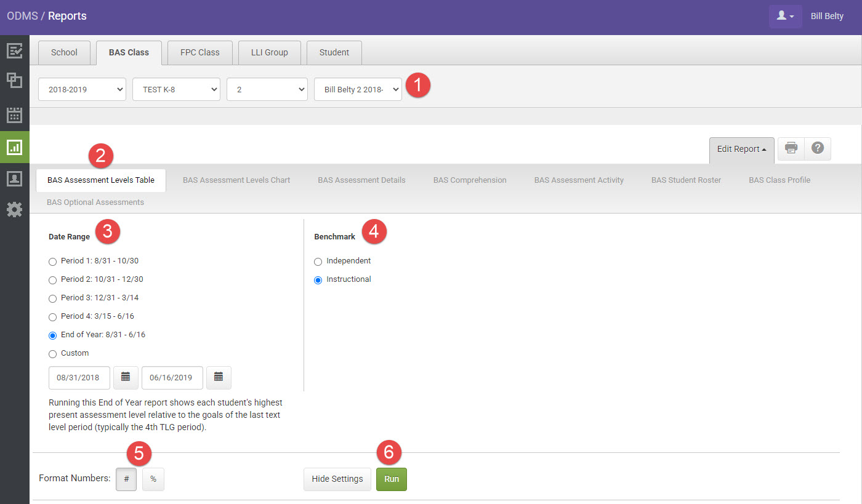This screenshot has width=862, height=504.
Task: Open the student profile icon in sidebar
Action: [x=15, y=179]
